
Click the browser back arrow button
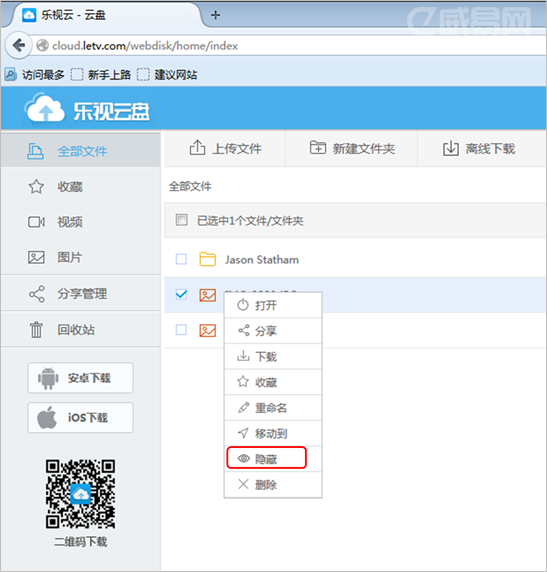(18, 46)
